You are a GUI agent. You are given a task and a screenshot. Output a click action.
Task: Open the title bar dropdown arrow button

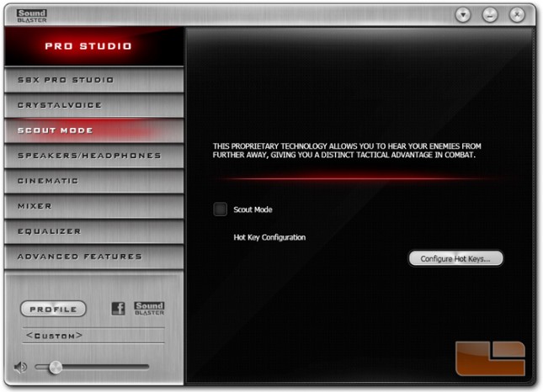(x=463, y=15)
